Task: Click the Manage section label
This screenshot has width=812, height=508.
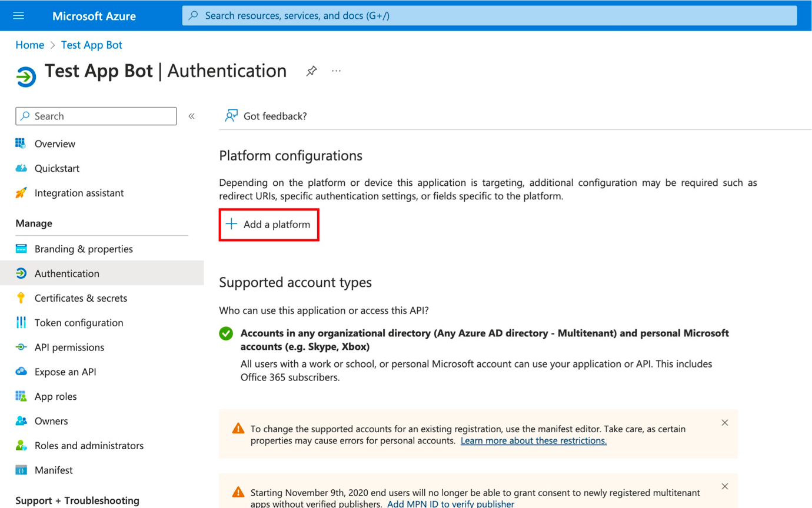Action: (x=34, y=223)
